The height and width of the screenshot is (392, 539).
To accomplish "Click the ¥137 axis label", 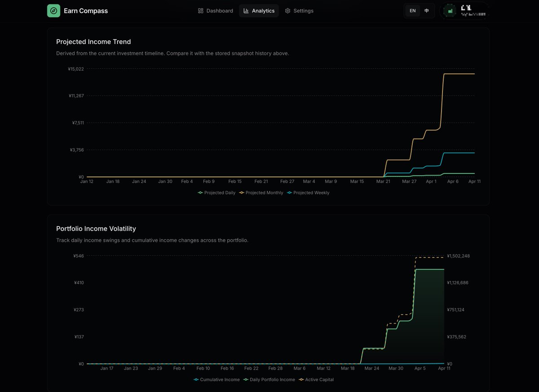I will click(x=79, y=337).
